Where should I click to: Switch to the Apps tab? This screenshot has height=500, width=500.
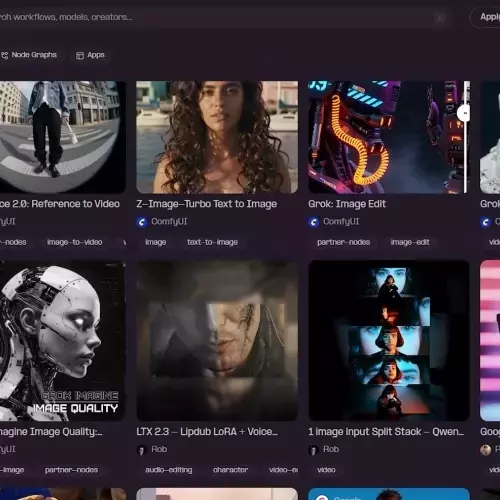(90, 55)
